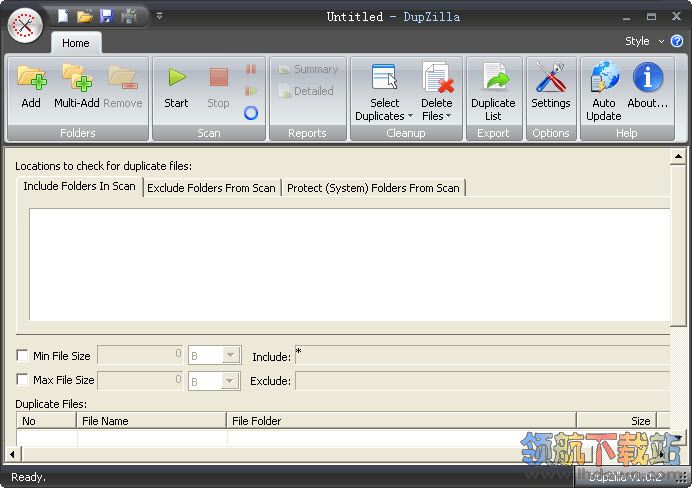
Task: Start the duplicate scan
Action: pyautogui.click(x=177, y=86)
